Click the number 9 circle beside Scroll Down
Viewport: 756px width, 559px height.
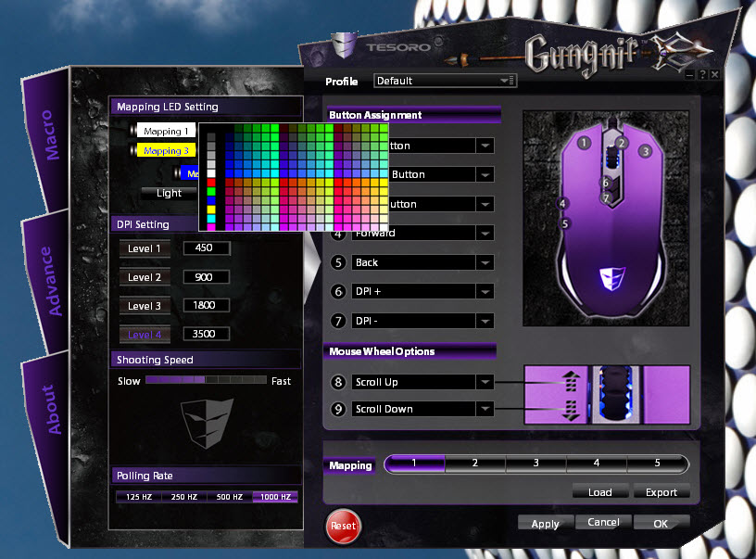click(x=338, y=409)
